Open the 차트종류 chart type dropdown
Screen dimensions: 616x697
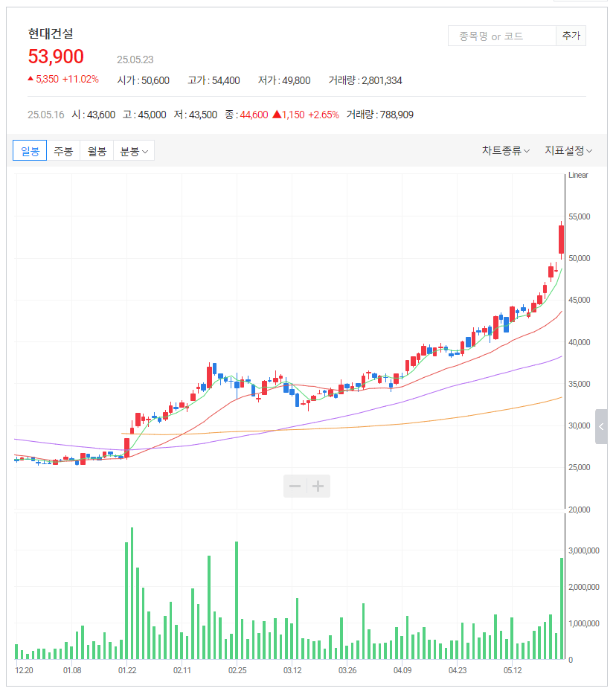[506, 151]
